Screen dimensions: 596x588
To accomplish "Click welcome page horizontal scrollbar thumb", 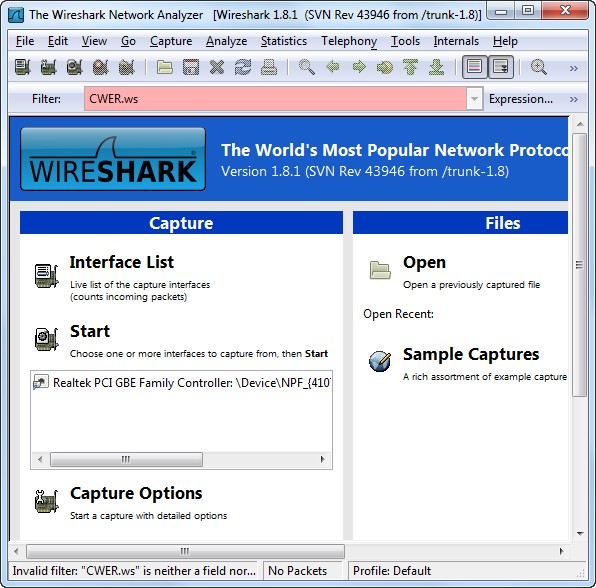I will [185, 551].
